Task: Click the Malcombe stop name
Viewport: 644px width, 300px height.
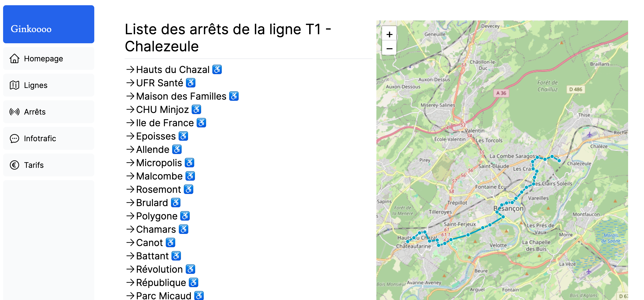Action: tap(159, 176)
